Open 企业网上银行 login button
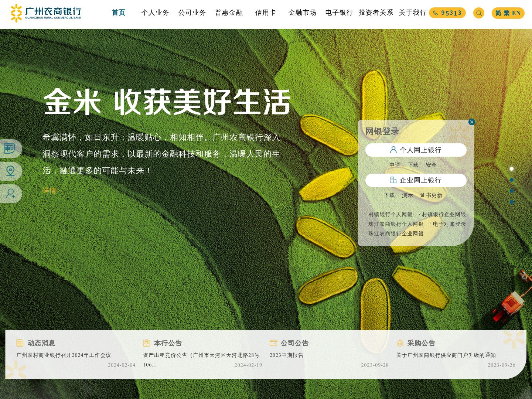This screenshot has height=399, width=532. click(416, 180)
